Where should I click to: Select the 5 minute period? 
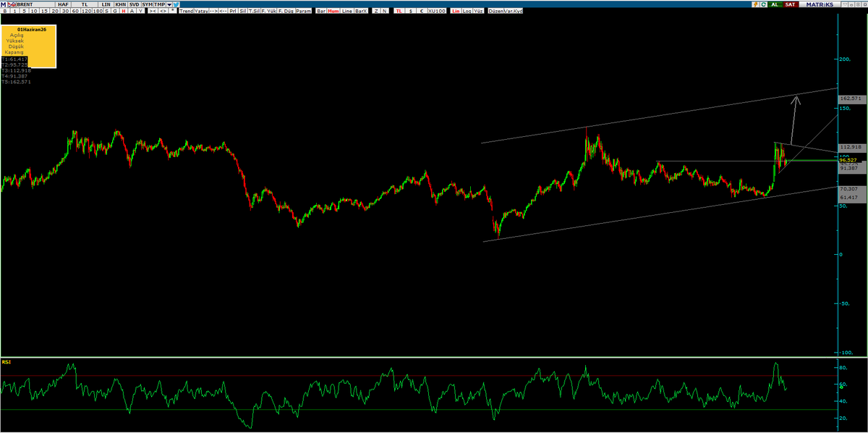tap(25, 11)
